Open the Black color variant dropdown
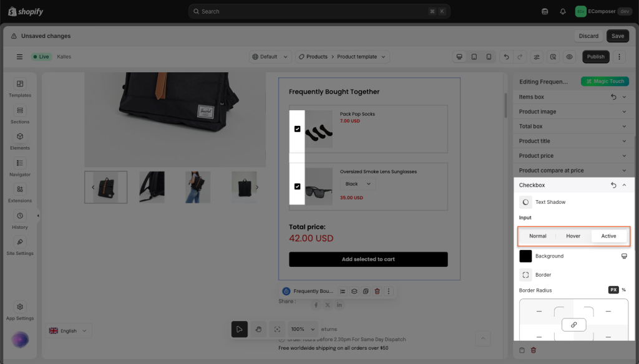Screen dimensions: 639x364 point(358,184)
